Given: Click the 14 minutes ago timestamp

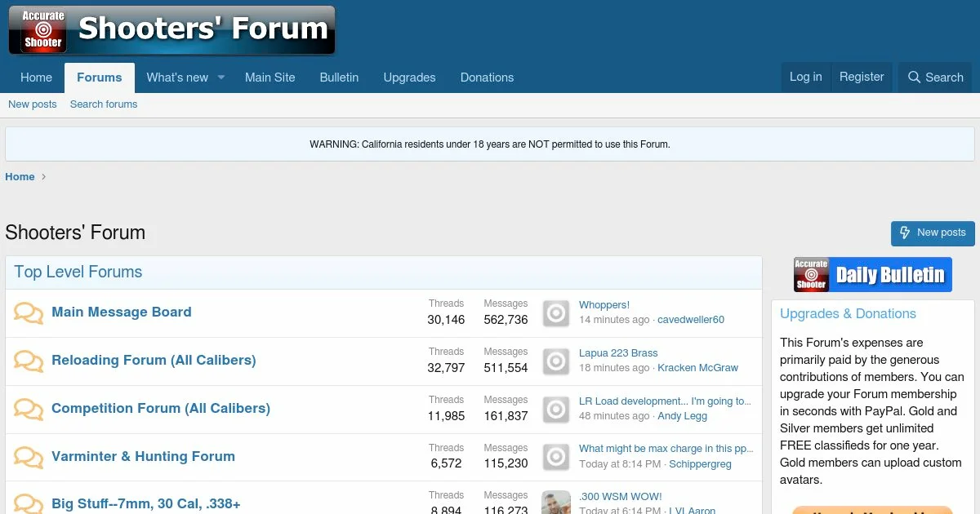Looking at the screenshot, I should pos(614,320).
